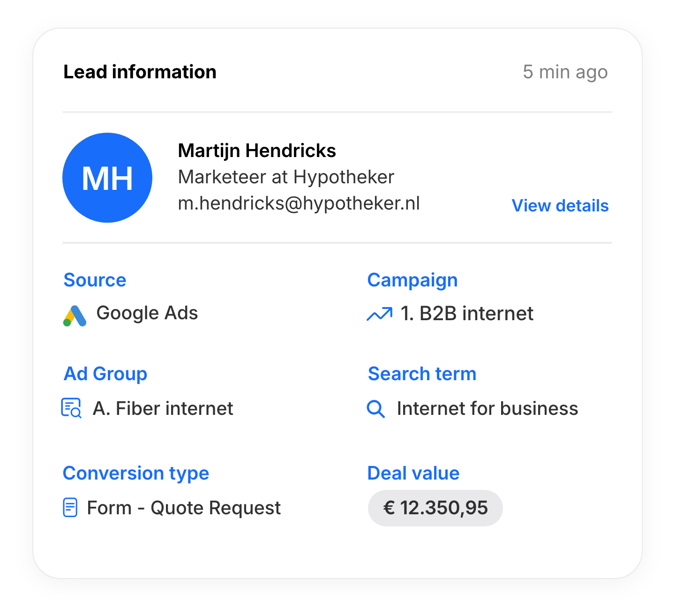Select the Ad Group heading
This screenshot has width=675, height=616.
(105, 374)
